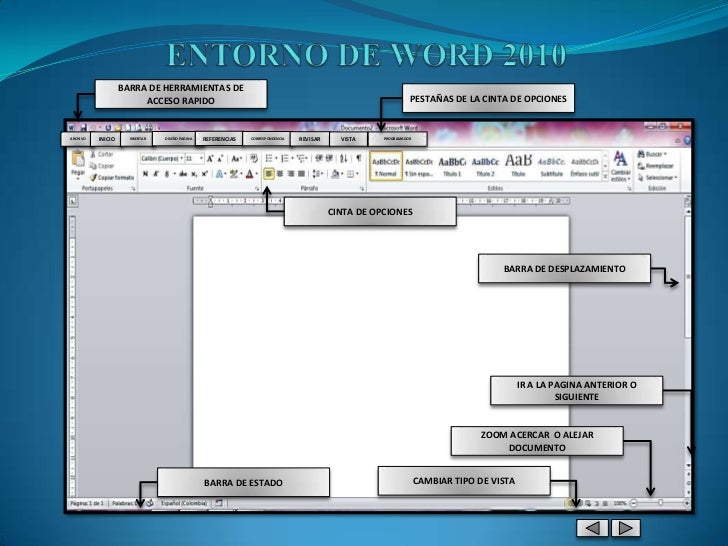Click the Copiar command
This screenshot has width=728, height=546.
pyautogui.click(x=102, y=166)
